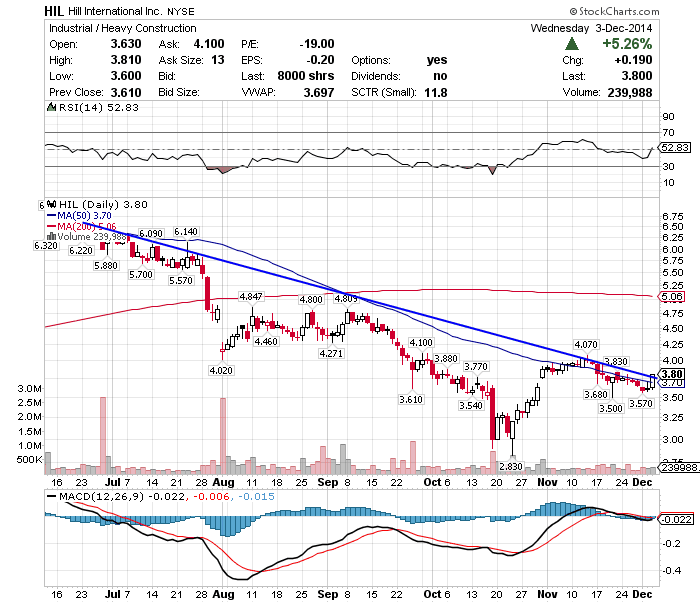Click the Low value 3.600

[126, 76]
